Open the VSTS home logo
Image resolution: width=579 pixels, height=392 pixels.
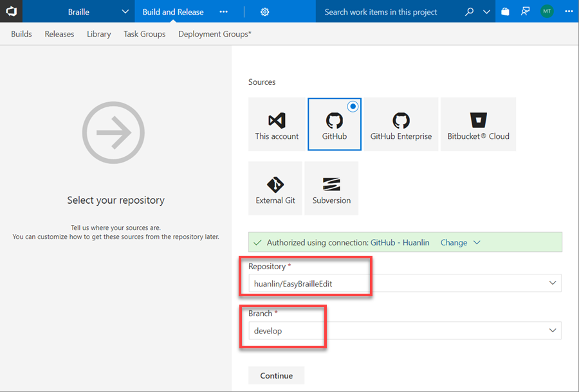click(x=11, y=12)
